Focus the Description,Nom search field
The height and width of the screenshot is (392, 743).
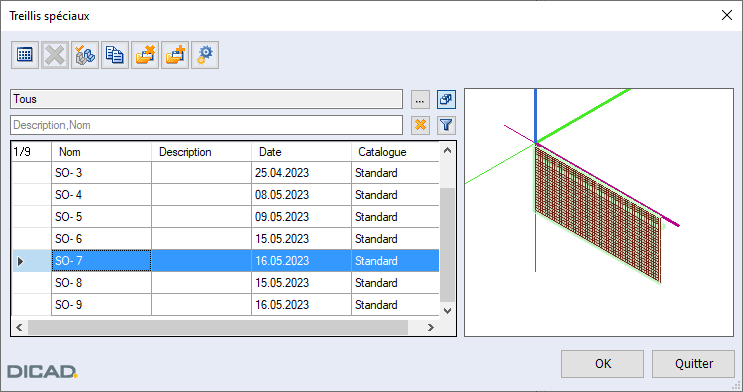(207, 125)
